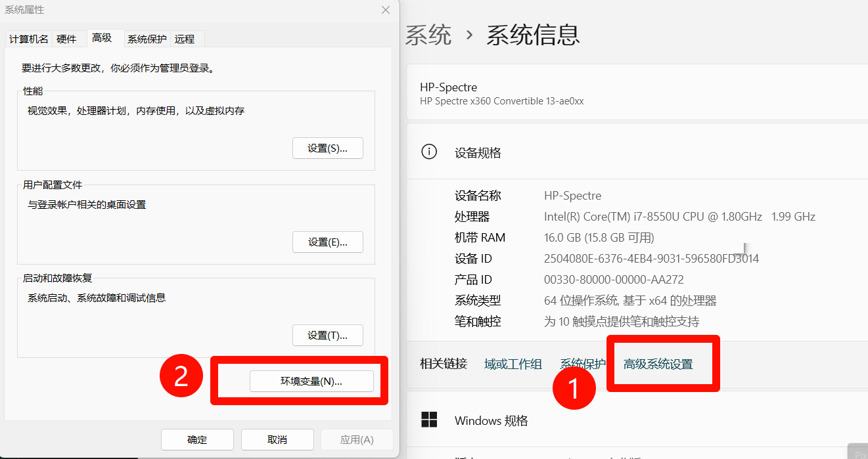Open the 系统保护 tab in System Properties
The width and height of the screenshot is (868, 459).
[x=147, y=39]
